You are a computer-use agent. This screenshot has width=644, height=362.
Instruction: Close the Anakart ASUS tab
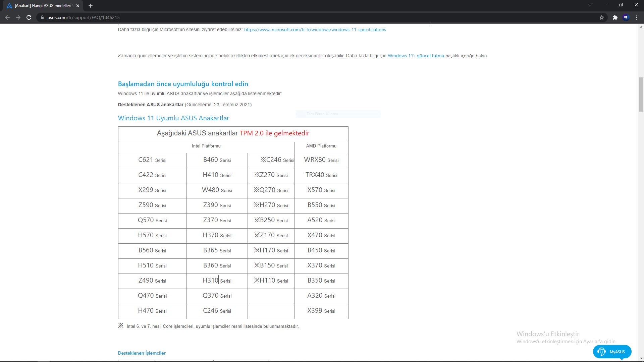point(78,6)
